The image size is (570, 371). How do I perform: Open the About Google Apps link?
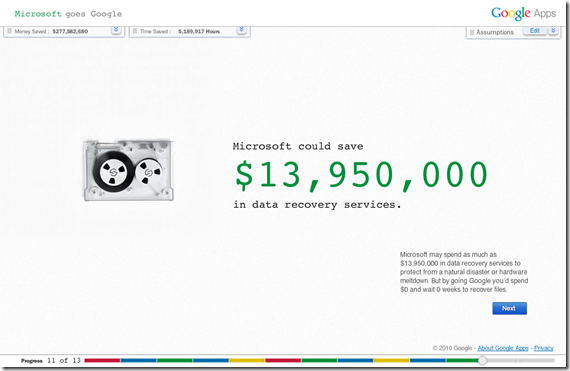(503, 348)
